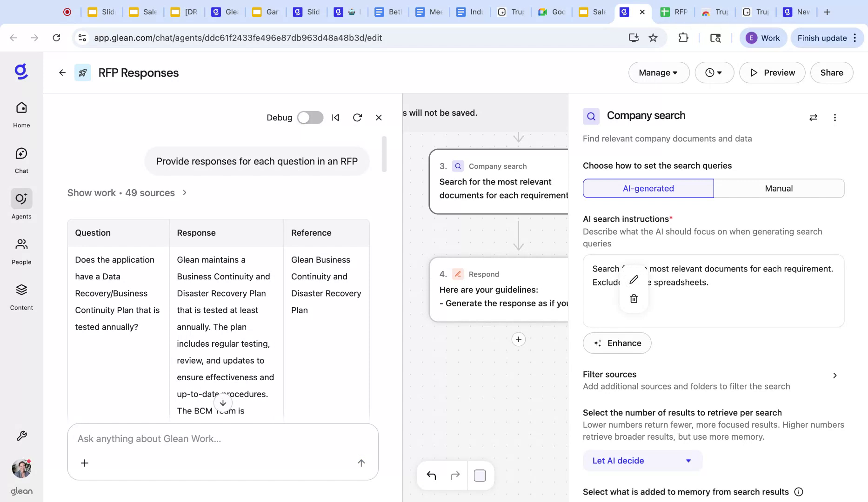Edit AI instructions with the pencil icon
Image resolution: width=868 pixels, height=502 pixels.
(633, 279)
